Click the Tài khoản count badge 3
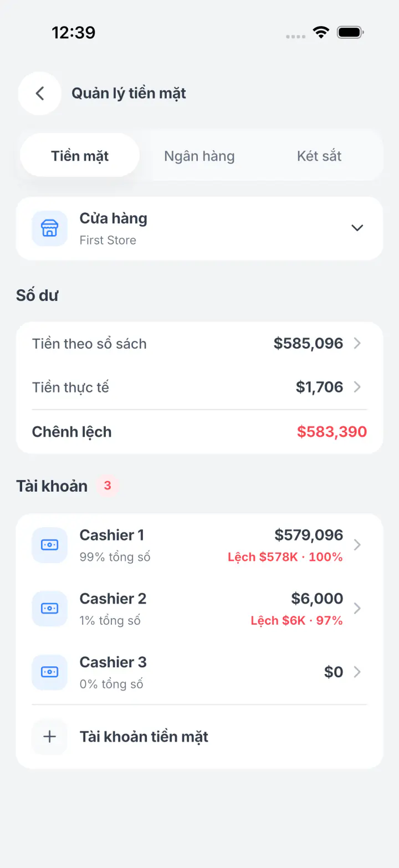 [108, 486]
